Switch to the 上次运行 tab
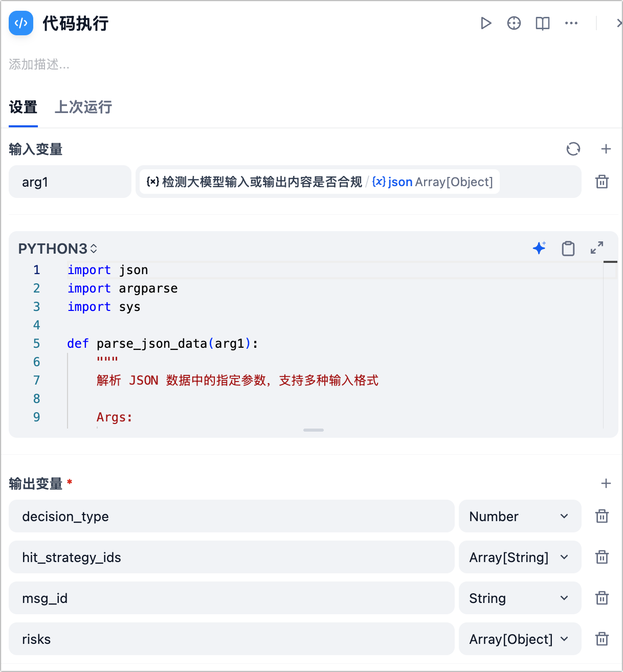Viewport: 623px width, 672px height. (83, 107)
